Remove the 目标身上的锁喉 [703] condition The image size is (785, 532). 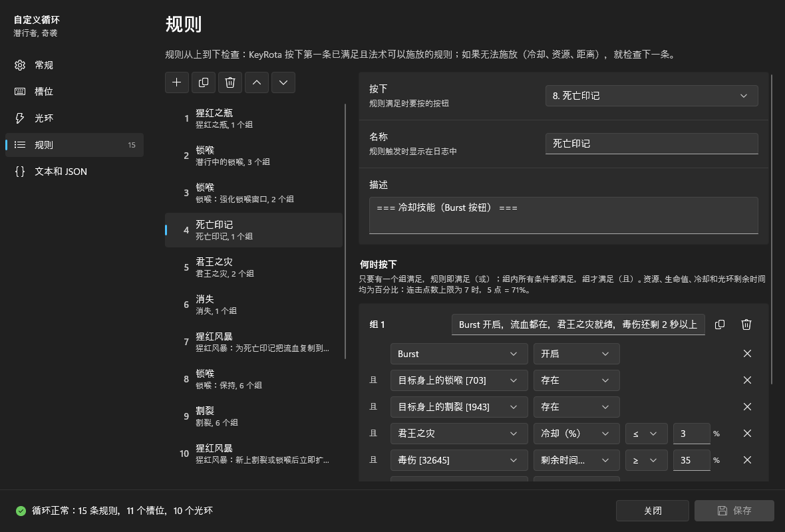point(748,380)
